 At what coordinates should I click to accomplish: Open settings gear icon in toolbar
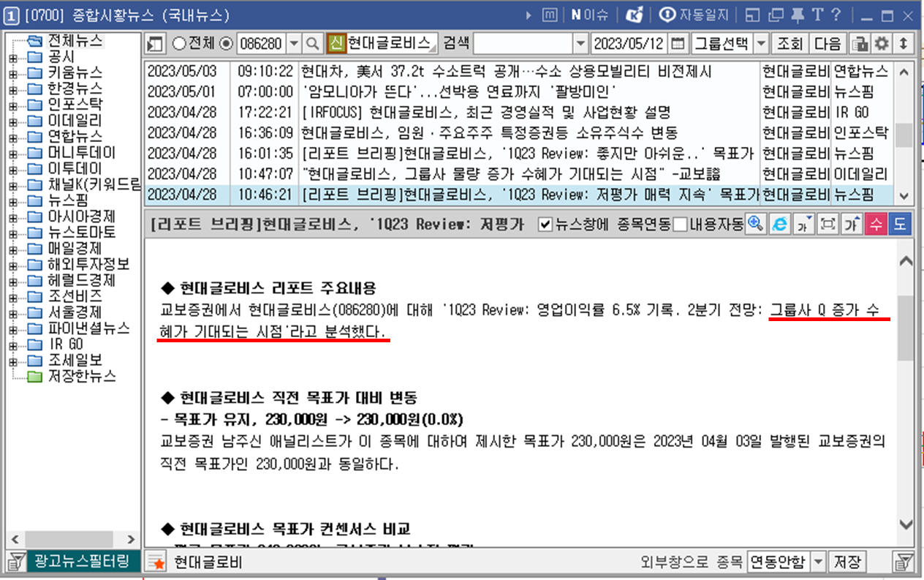pyautogui.click(x=882, y=44)
